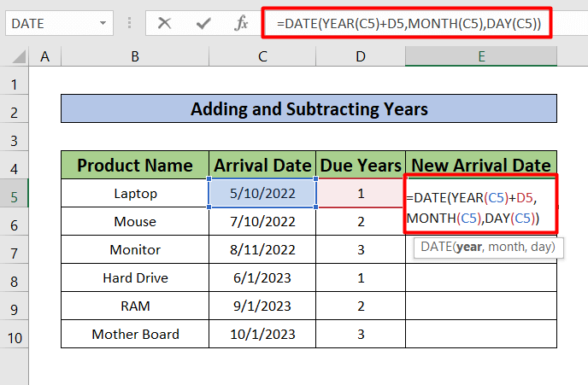The image size is (588, 385).
Task: Open the Name Box dropdown arrow
Action: click(103, 24)
